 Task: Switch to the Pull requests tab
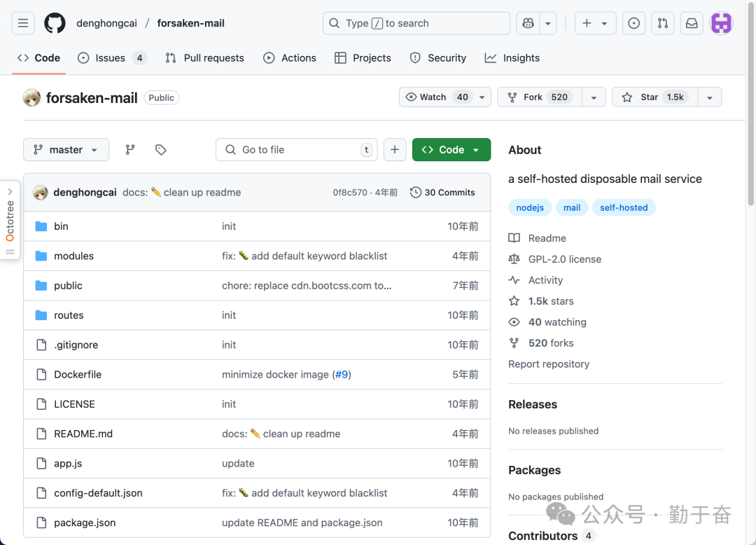click(204, 58)
